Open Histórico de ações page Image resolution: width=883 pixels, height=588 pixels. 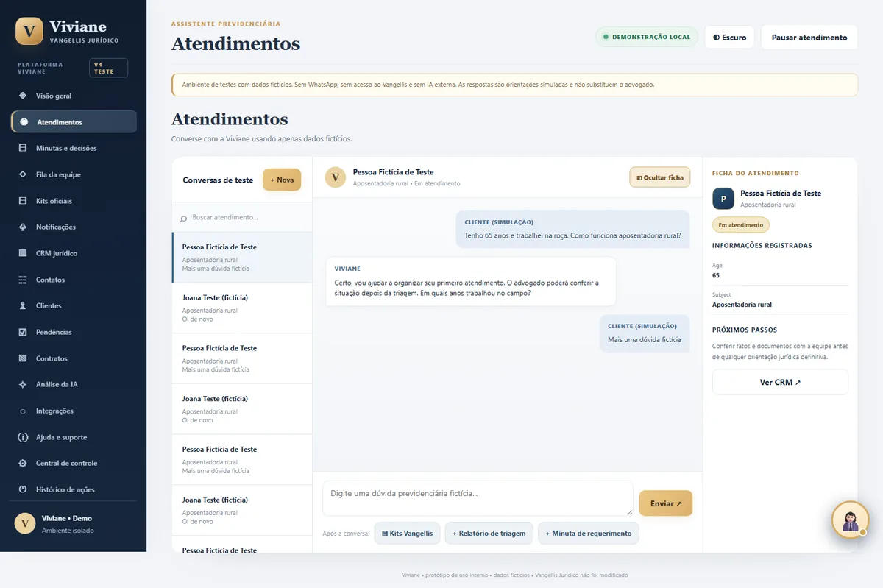(x=74, y=489)
